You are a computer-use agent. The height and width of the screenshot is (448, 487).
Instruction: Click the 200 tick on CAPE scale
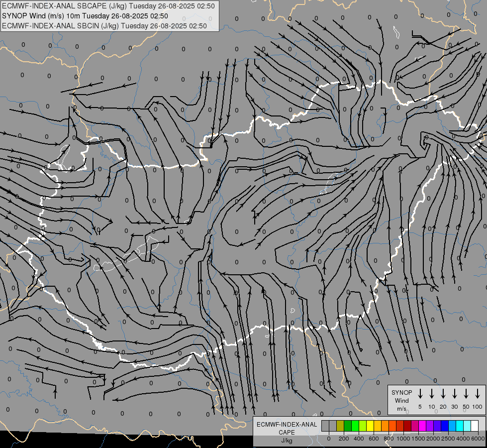click(x=344, y=439)
